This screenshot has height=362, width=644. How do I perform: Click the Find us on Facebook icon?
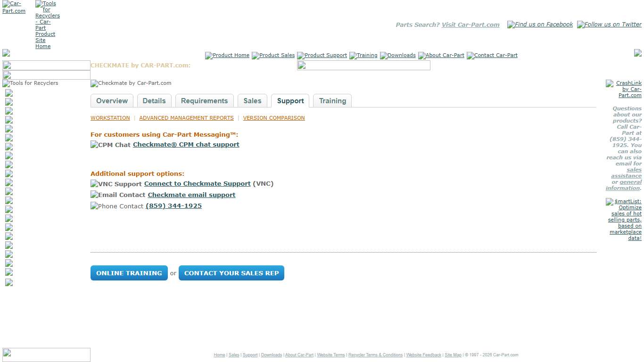tap(539, 25)
